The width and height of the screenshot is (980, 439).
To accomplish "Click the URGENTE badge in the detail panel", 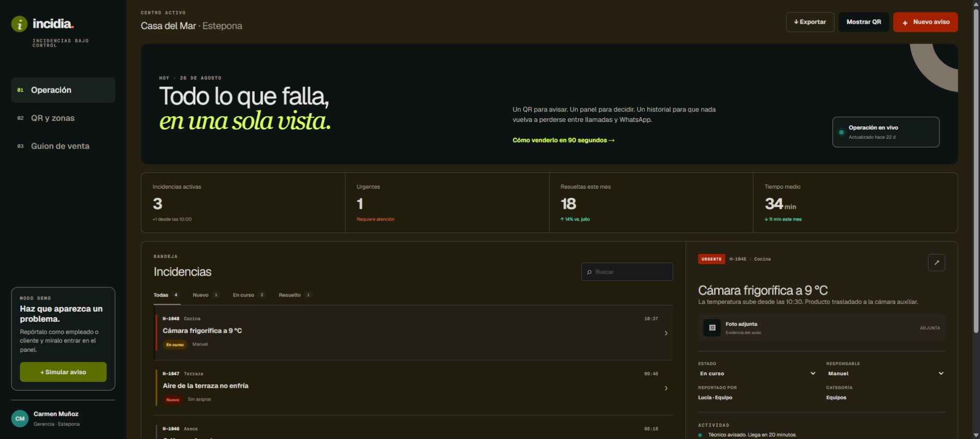I will click(711, 259).
